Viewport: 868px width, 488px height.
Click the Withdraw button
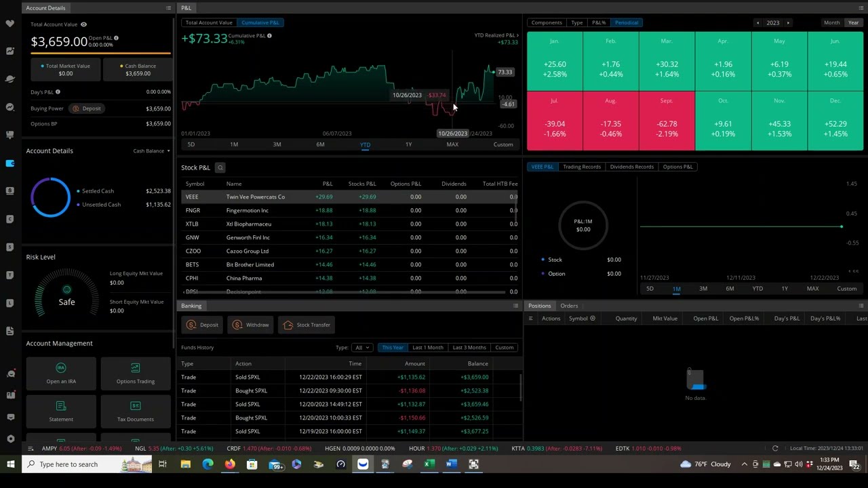pos(251,325)
